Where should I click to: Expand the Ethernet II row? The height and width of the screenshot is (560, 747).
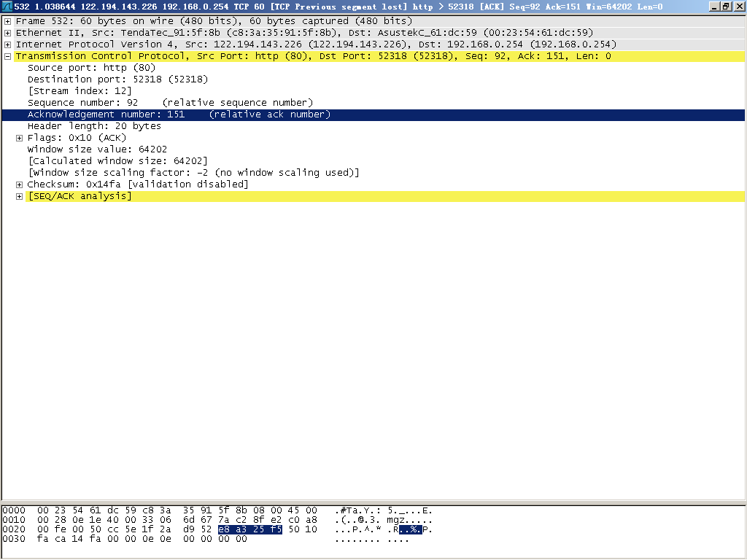[x=7, y=33]
